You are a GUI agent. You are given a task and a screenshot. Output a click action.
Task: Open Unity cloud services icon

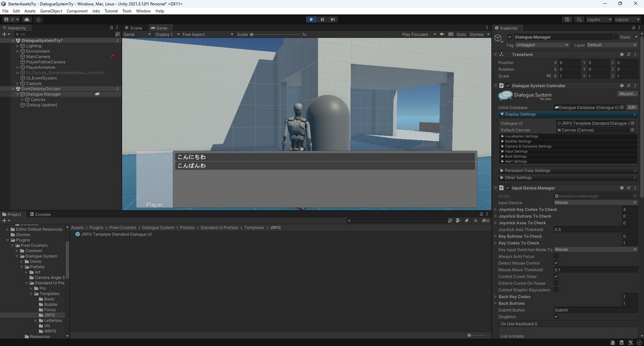(x=27, y=19)
